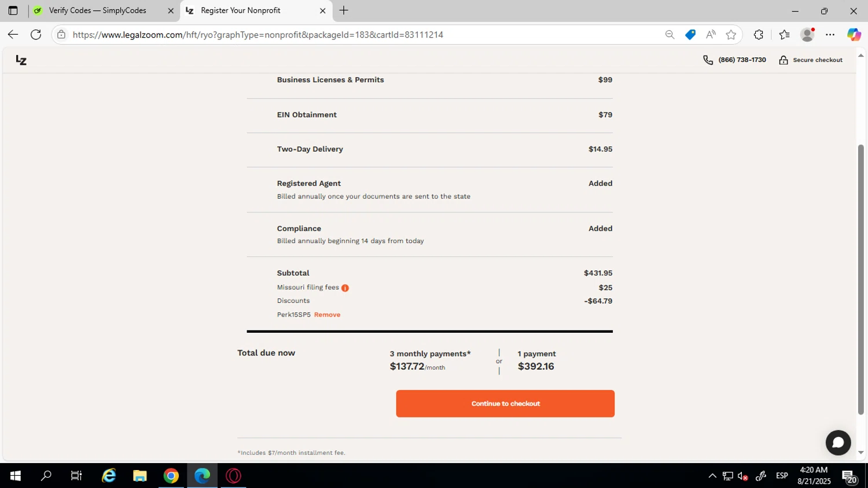
Task: Click the Continue to checkout button
Action: coord(505,403)
